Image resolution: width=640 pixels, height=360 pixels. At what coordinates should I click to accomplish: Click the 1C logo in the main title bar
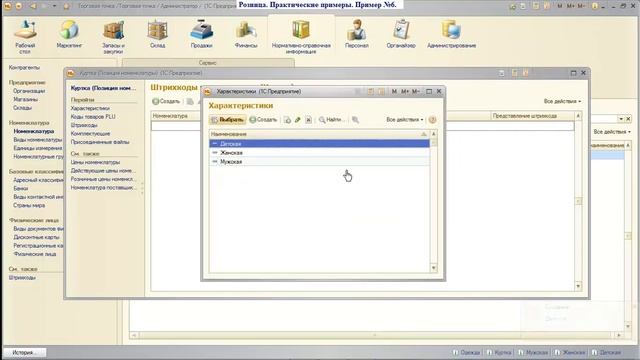click(7, 6)
